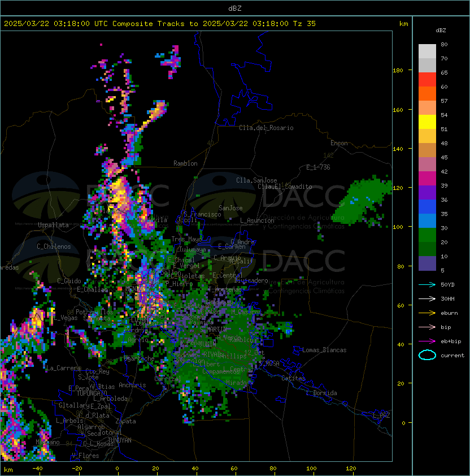This screenshot has width=470, height=476.
Task: Click the 'C_Chilenos' place label
Action: tap(54, 246)
